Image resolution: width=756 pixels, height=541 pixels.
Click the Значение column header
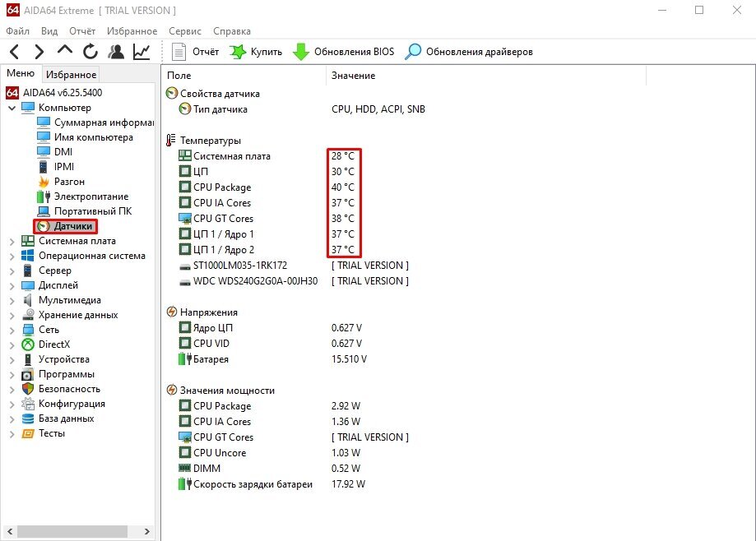click(x=486, y=76)
